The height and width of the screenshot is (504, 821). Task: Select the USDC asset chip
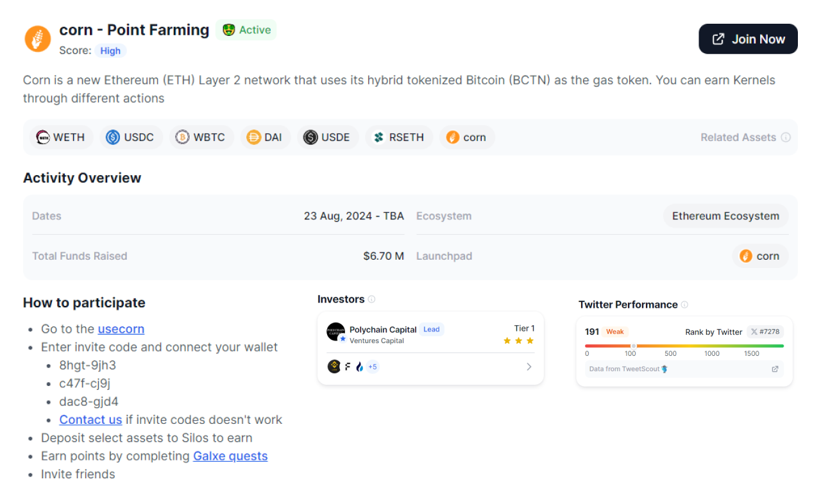(131, 137)
